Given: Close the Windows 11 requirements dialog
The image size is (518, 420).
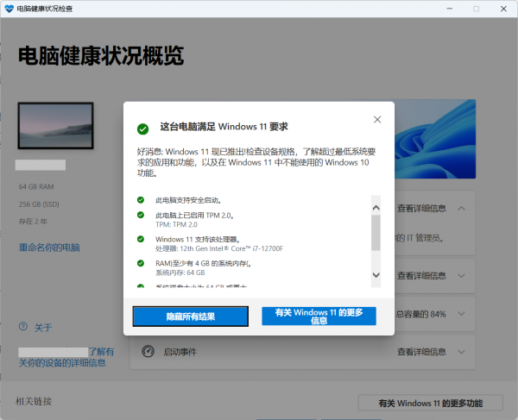Looking at the screenshot, I should (377, 119).
